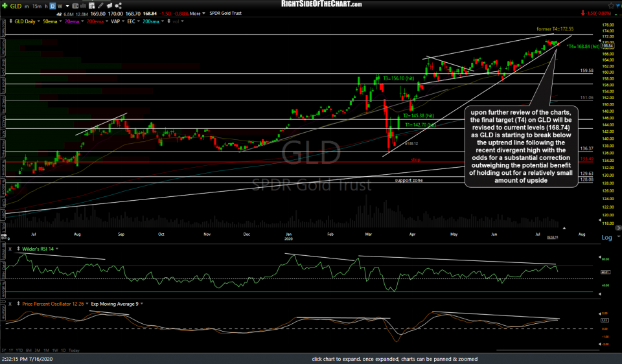Click the share chart icon
The width and height of the screenshot is (622, 364).
pyautogui.click(x=118, y=6)
